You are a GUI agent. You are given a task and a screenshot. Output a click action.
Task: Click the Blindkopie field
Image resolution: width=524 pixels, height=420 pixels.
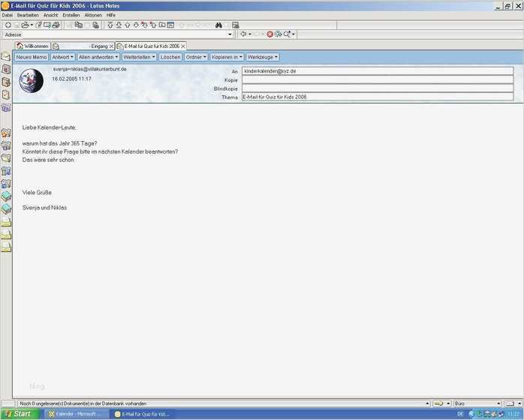tap(378, 88)
